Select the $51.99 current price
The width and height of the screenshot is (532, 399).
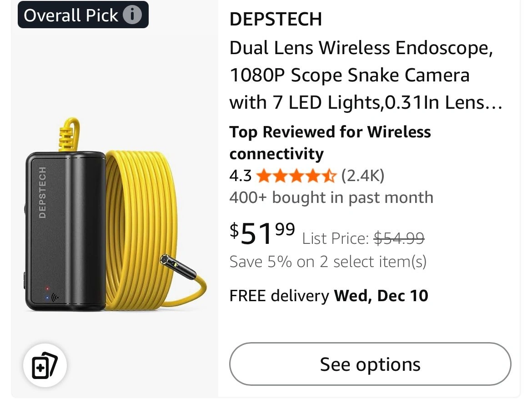[x=262, y=232]
